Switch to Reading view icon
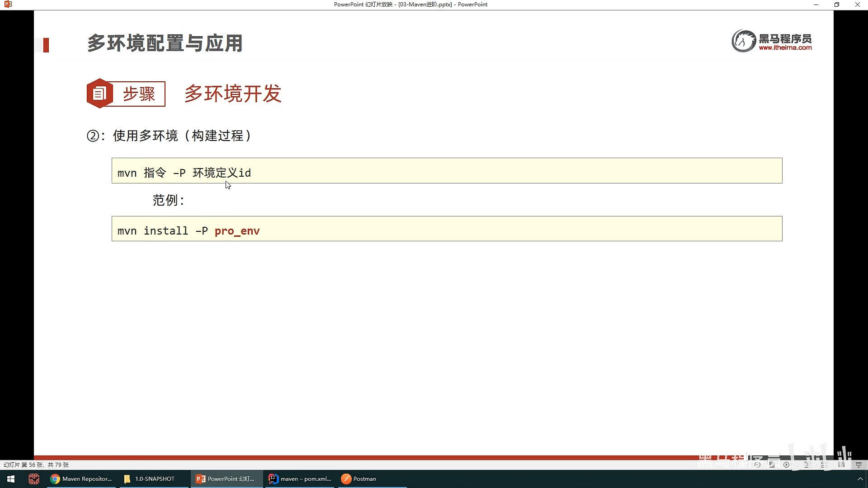This screenshot has width=868, height=488. (841, 465)
